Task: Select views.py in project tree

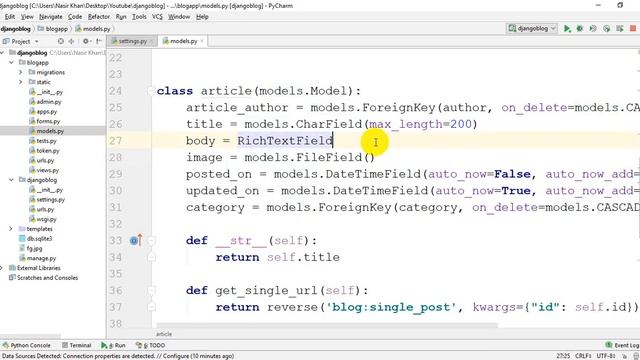Action: coord(44,170)
